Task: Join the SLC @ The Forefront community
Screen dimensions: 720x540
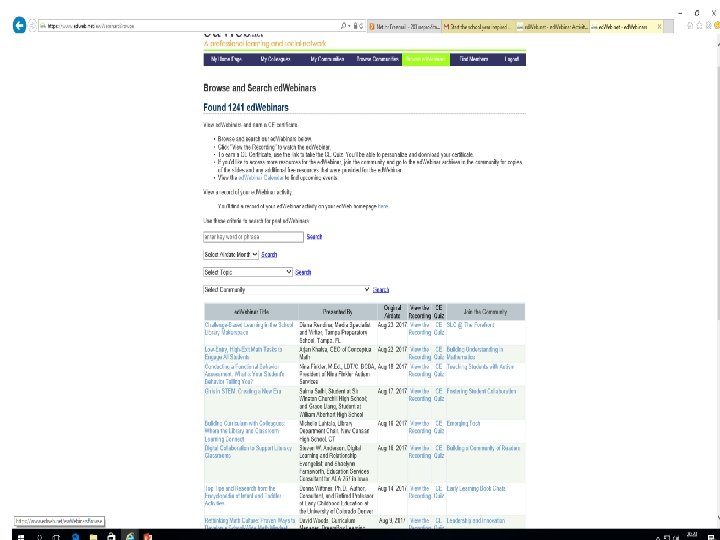Action: (x=470, y=325)
